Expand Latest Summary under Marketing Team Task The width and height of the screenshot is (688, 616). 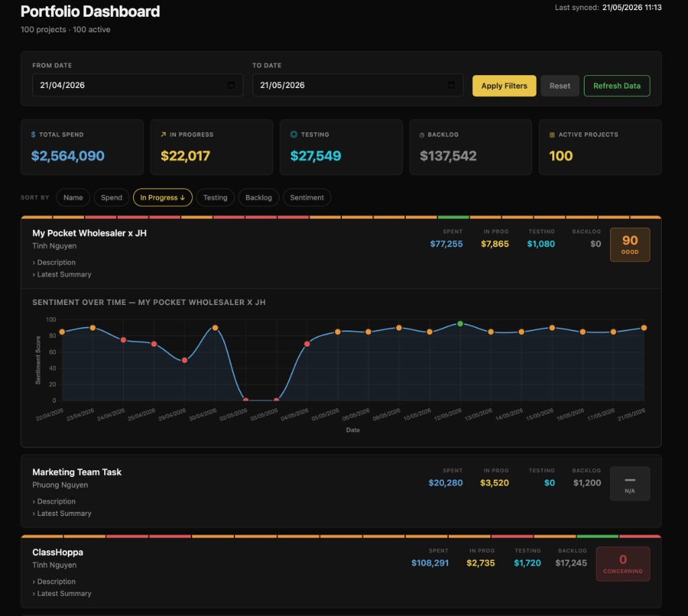pyautogui.click(x=62, y=513)
